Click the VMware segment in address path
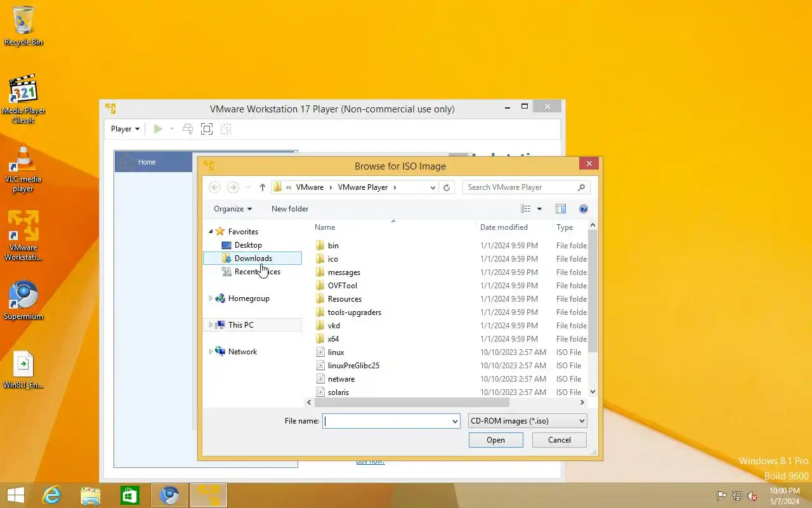The image size is (812, 508). point(310,187)
